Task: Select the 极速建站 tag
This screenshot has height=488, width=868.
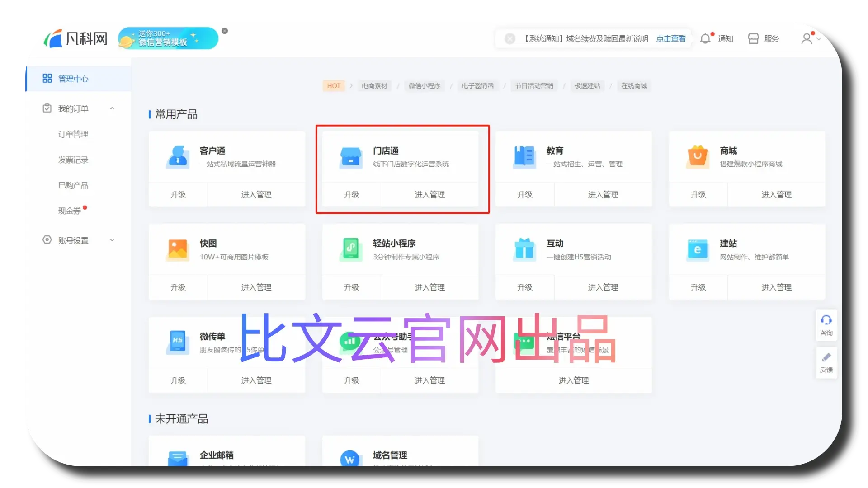Action: click(x=587, y=86)
